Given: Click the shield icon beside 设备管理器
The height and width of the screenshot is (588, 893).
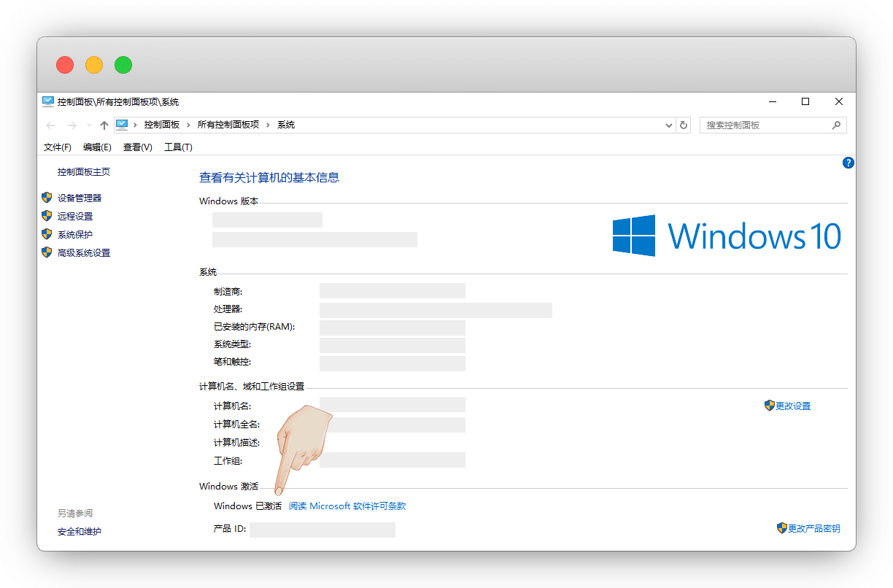Looking at the screenshot, I should [x=47, y=198].
